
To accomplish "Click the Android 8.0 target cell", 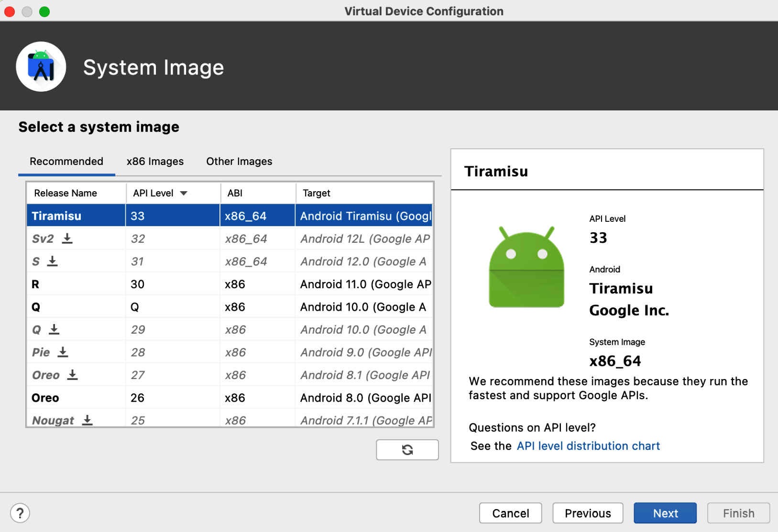I will point(364,397).
